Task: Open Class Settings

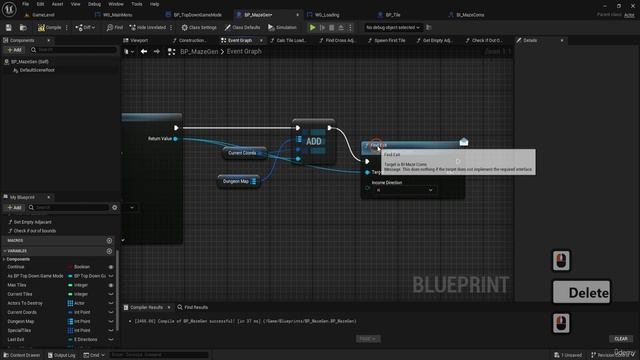Action: point(199,27)
